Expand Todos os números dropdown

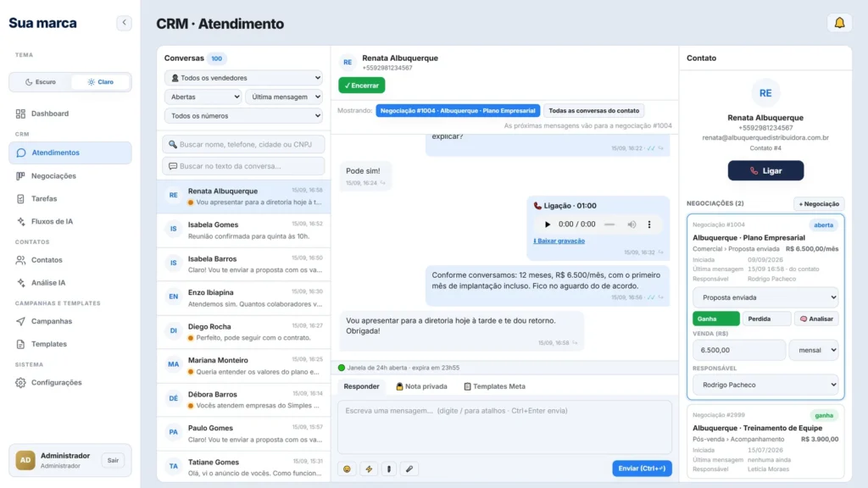tap(243, 115)
